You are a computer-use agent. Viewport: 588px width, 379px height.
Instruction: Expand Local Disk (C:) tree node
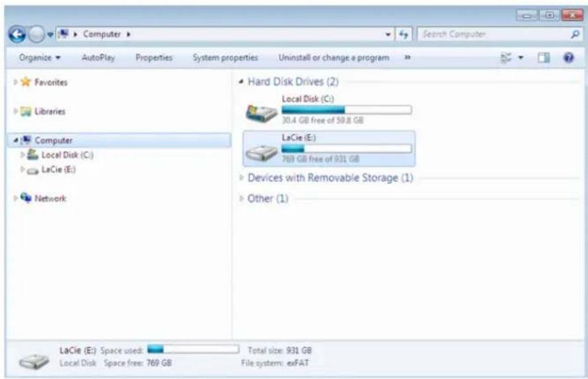pos(22,155)
